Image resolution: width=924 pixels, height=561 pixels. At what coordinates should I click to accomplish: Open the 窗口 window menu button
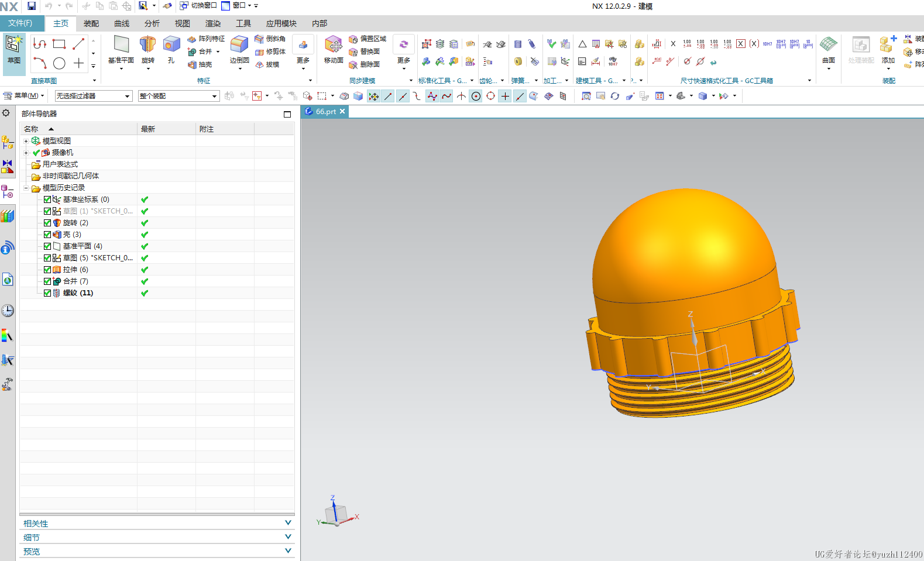236,6
